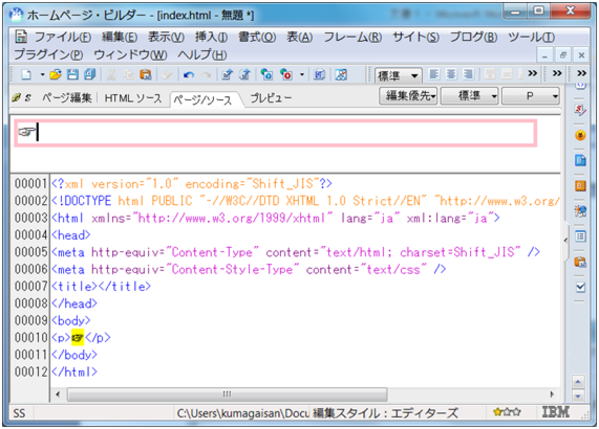
Task: Click the red globe browser icon
Action: (x=286, y=74)
